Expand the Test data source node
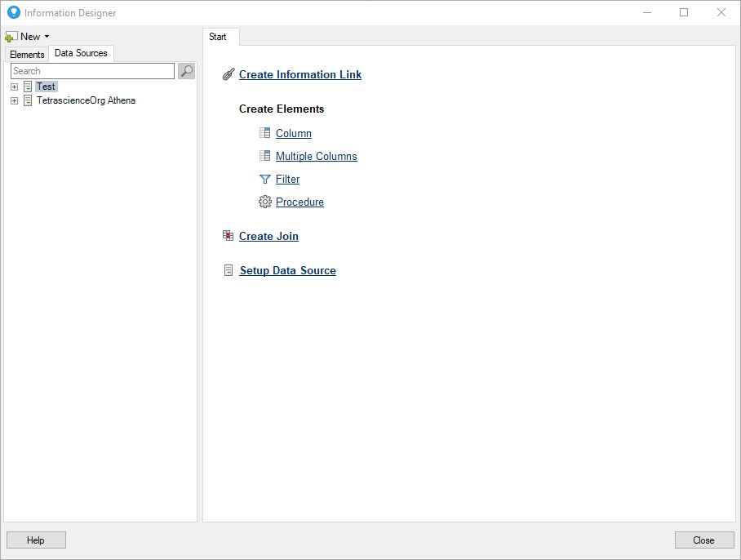 click(14, 87)
